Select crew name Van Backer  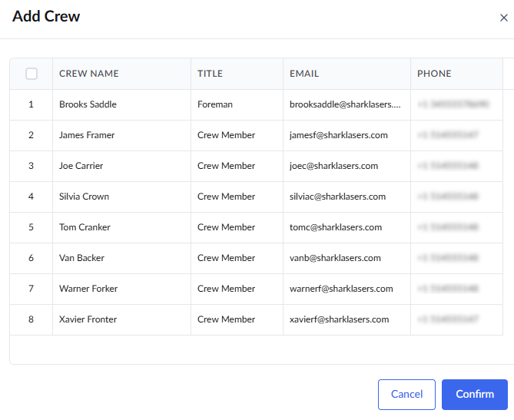81,258
